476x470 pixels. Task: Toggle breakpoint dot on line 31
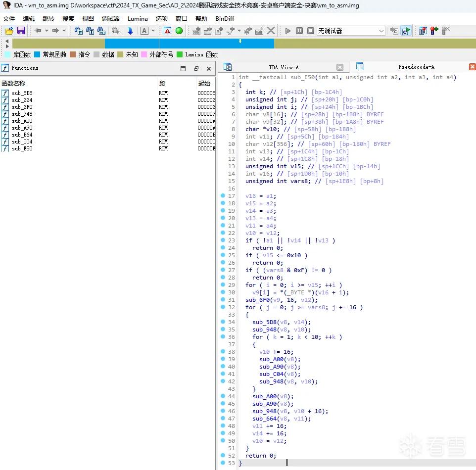tap(223, 300)
